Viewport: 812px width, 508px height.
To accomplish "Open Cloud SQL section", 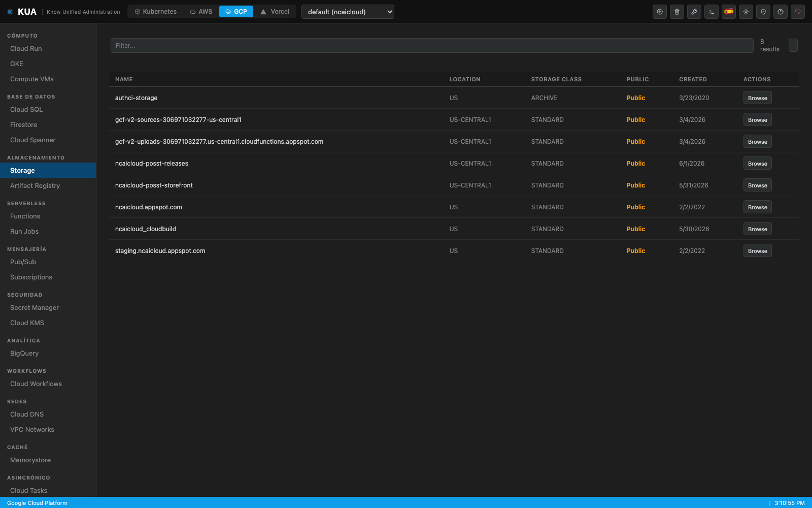I will tap(48, 110).
